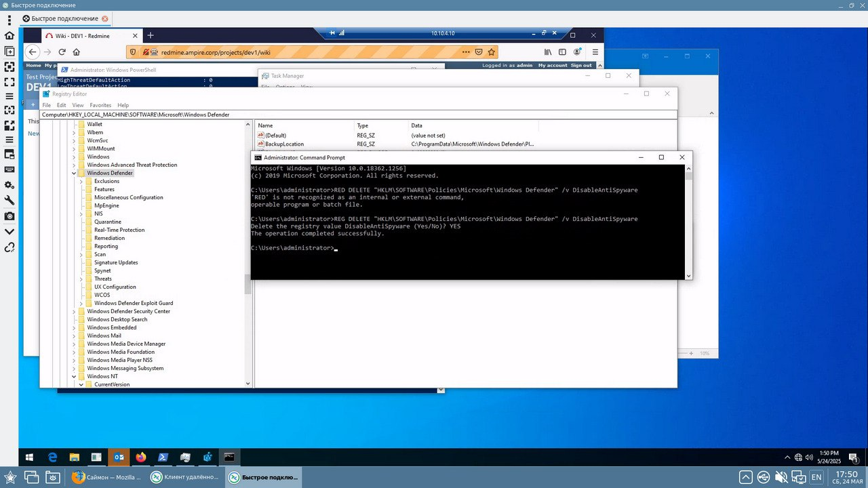
Task: Expand the Exclusions registry key
Action: point(81,181)
